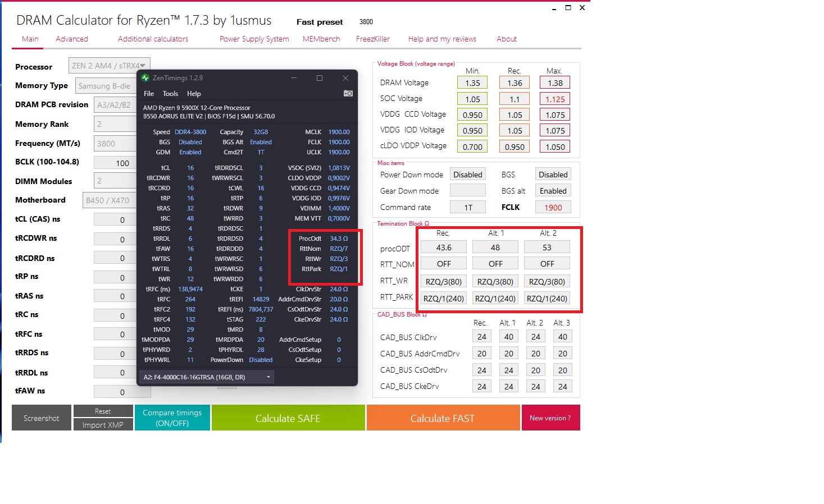Click the New version ? button
The height and width of the screenshot is (504, 824).
point(550,418)
